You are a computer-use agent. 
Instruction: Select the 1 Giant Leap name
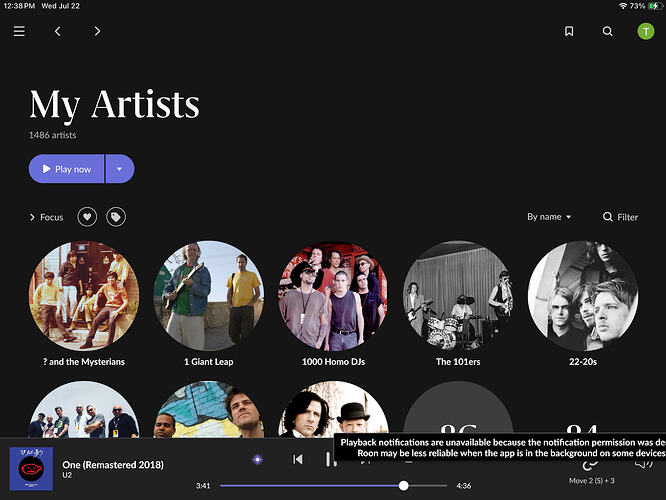(x=209, y=362)
